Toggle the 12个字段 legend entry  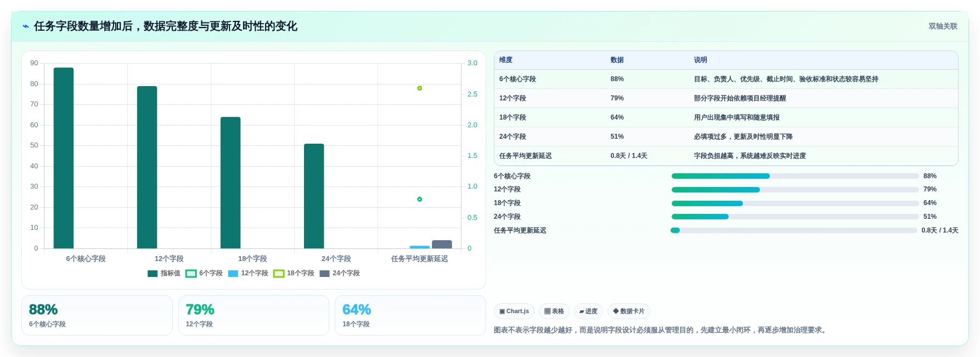pos(248,273)
